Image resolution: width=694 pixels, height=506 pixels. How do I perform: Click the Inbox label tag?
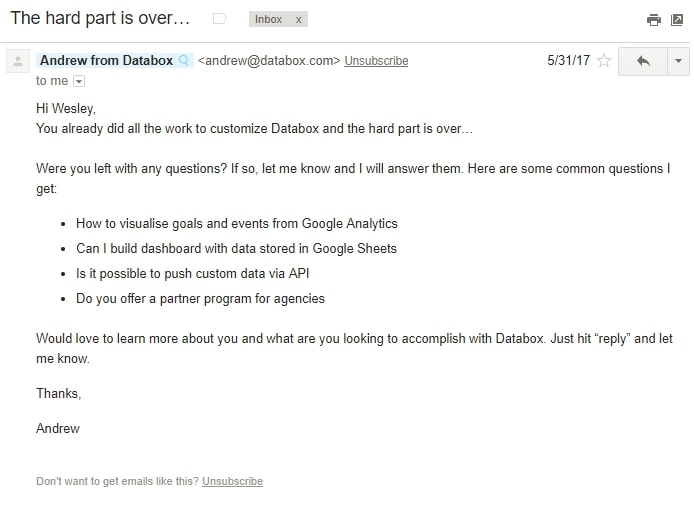[x=268, y=19]
